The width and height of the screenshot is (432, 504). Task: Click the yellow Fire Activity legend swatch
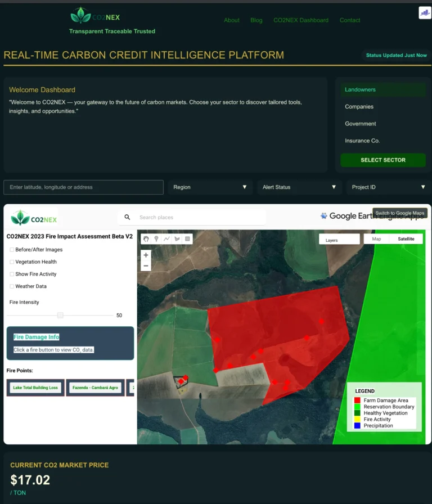click(357, 419)
